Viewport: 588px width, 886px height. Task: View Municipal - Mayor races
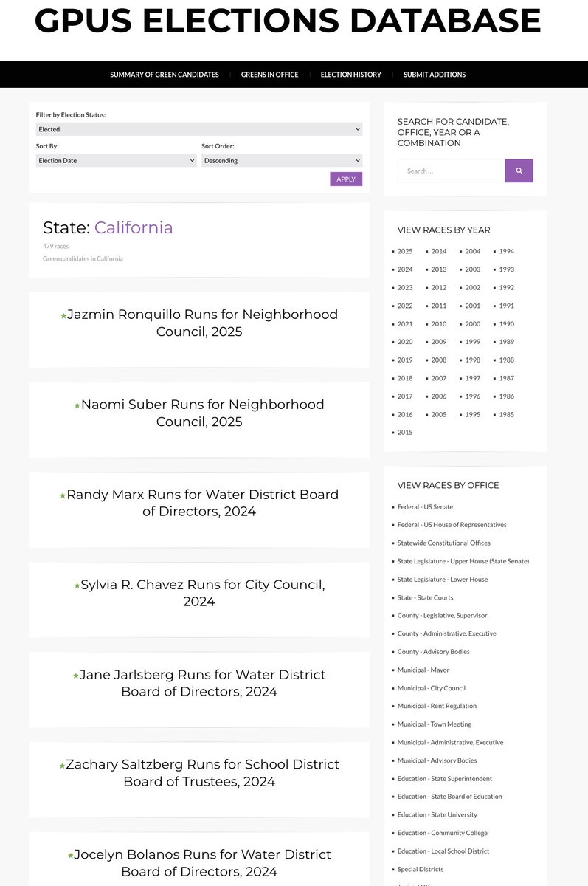click(423, 670)
